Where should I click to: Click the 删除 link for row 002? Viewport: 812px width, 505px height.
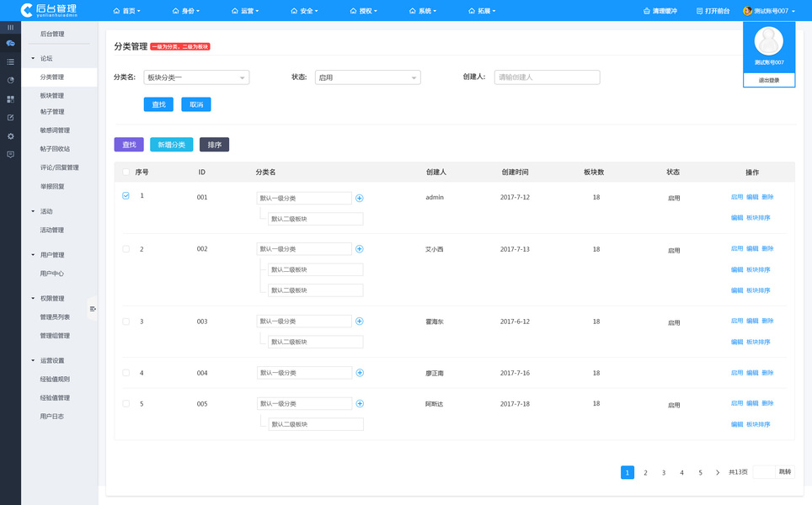(767, 248)
